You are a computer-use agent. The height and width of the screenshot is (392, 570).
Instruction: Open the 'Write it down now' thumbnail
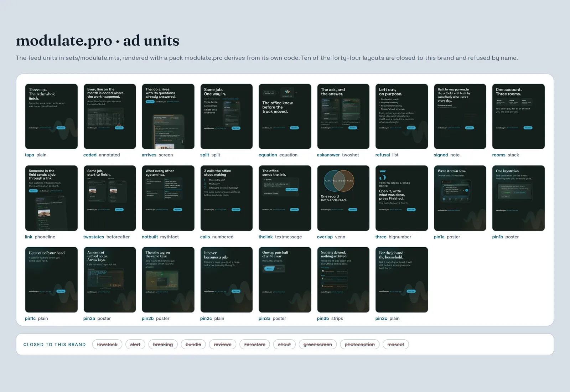click(460, 198)
